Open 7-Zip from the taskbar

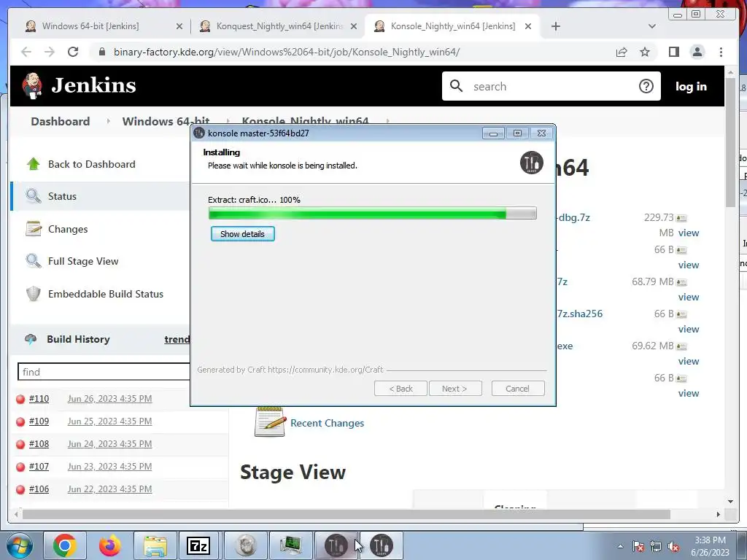[198, 545]
